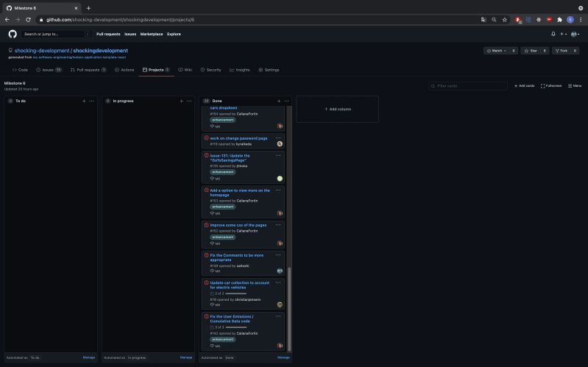Open 'Fix the Comments to be more appropriate' issue
Image resolution: width=588 pixels, height=367 pixels.
237,257
